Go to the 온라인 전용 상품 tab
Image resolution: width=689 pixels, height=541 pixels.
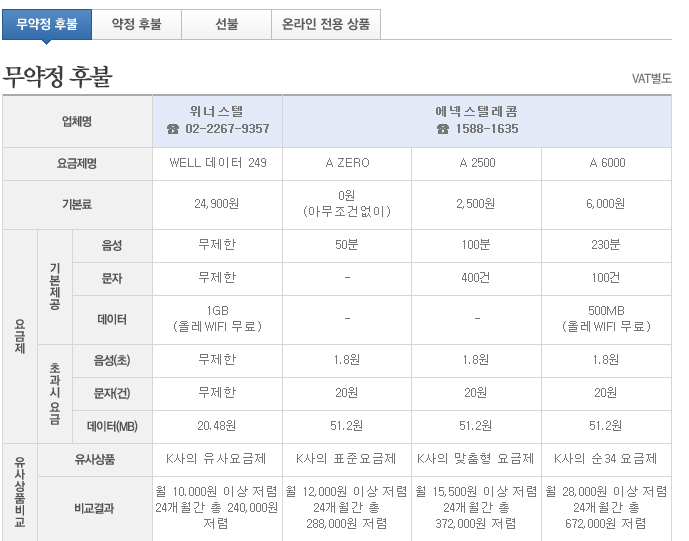[325, 24]
